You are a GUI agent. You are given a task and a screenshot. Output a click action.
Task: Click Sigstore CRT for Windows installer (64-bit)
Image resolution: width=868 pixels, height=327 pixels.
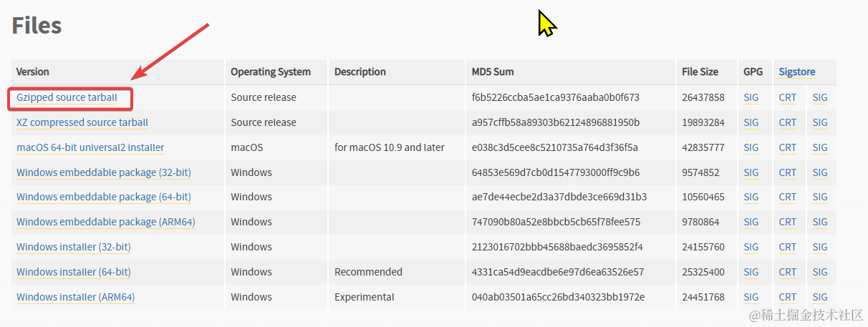coord(788,272)
